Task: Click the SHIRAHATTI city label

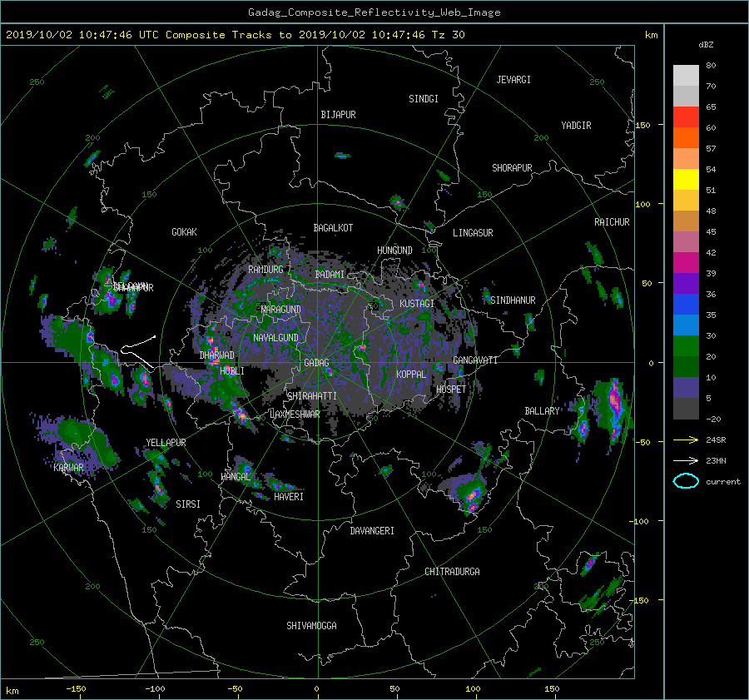Action: 312,396
